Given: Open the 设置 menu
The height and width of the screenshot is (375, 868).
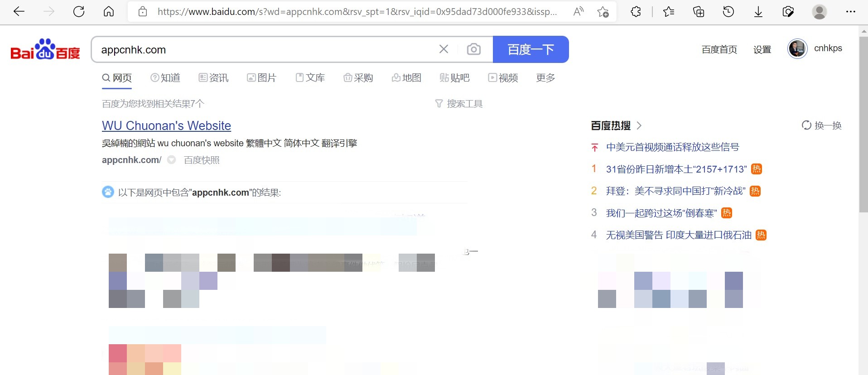Looking at the screenshot, I should (x=762, y=49).
